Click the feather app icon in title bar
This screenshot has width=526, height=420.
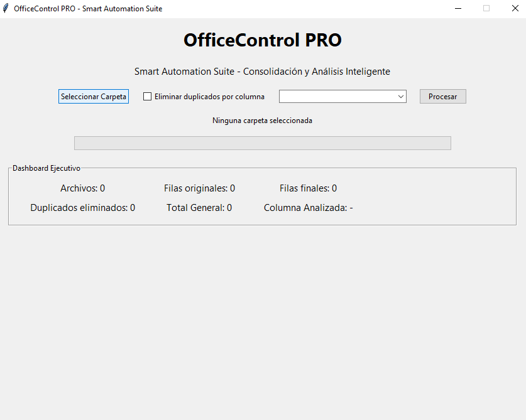click(x=6, y=9)
